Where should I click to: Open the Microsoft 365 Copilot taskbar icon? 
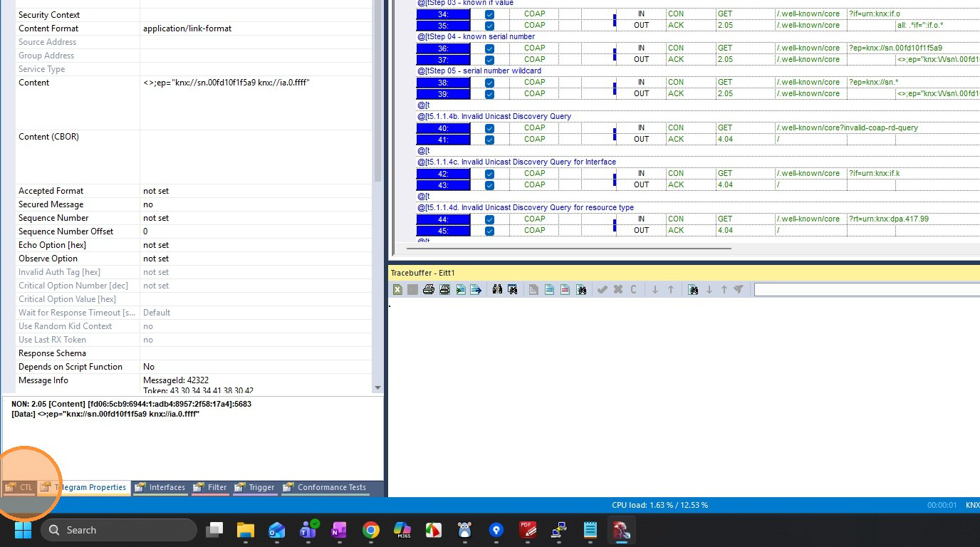[x=402, y=530]
